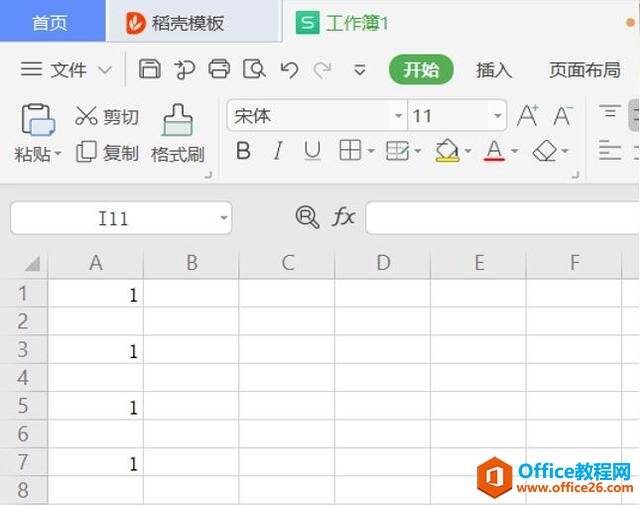Screen dimensions: 640x505
Task: Click the top align icon
Action: point(610,111)
